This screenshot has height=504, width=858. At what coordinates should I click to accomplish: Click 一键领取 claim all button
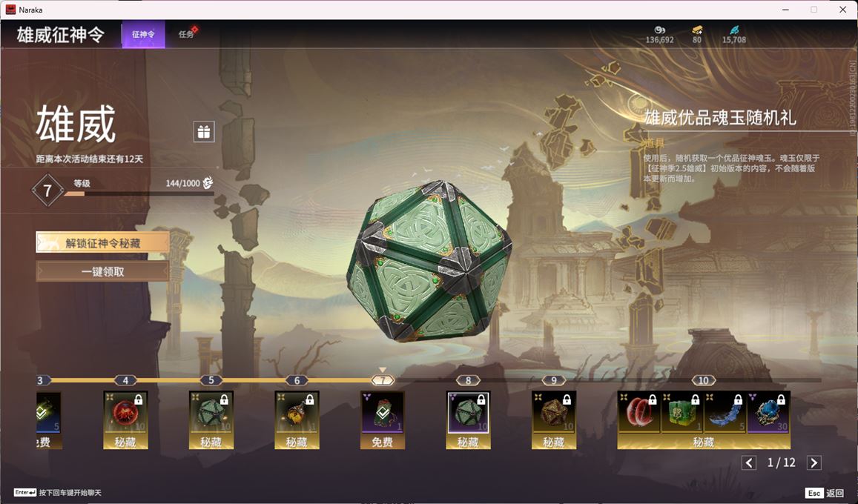[102, 271]
